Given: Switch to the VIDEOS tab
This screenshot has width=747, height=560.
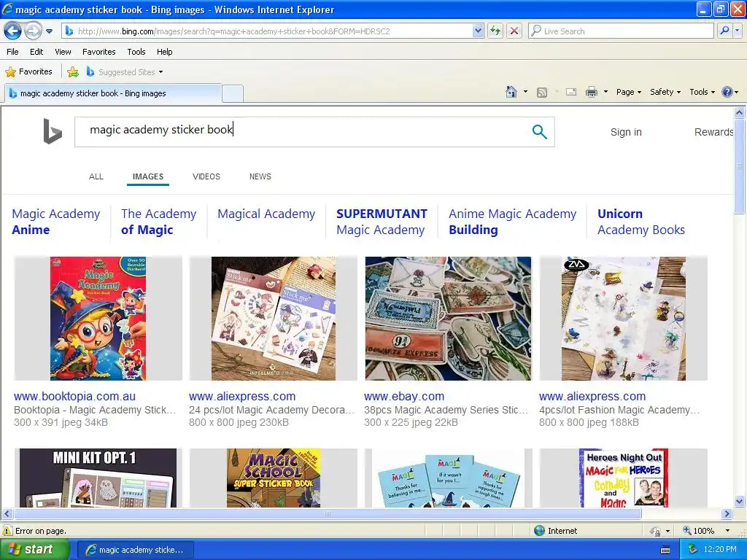Looking at the screenshot, I should click(206, 176).
